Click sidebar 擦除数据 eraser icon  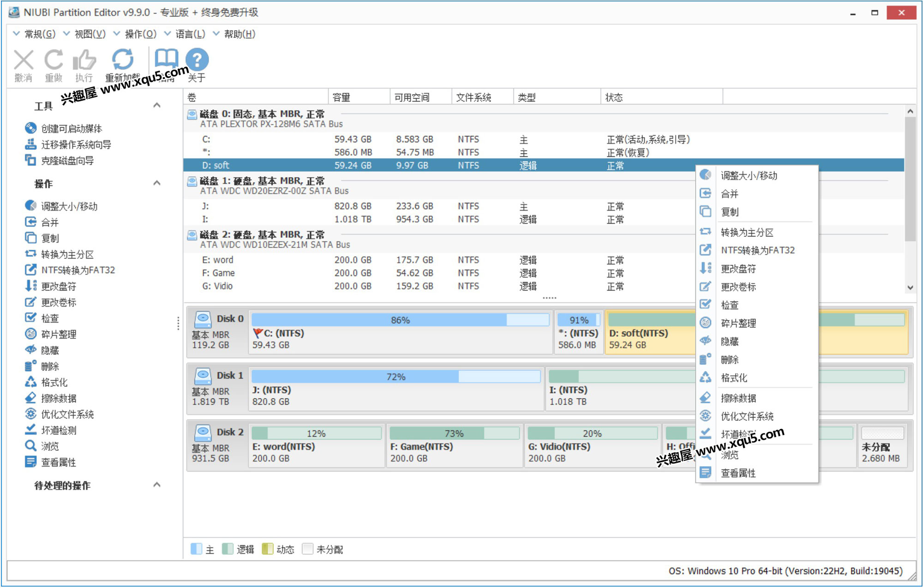[30, 398]
